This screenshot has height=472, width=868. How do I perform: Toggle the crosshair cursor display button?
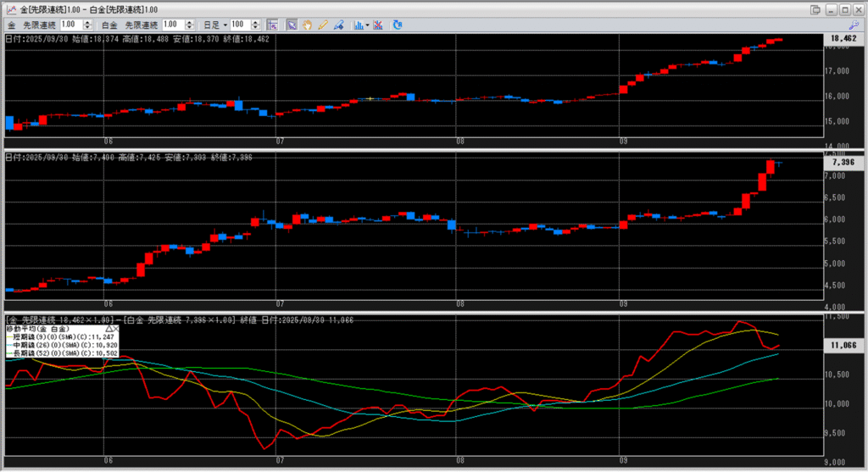click(271, 25)
